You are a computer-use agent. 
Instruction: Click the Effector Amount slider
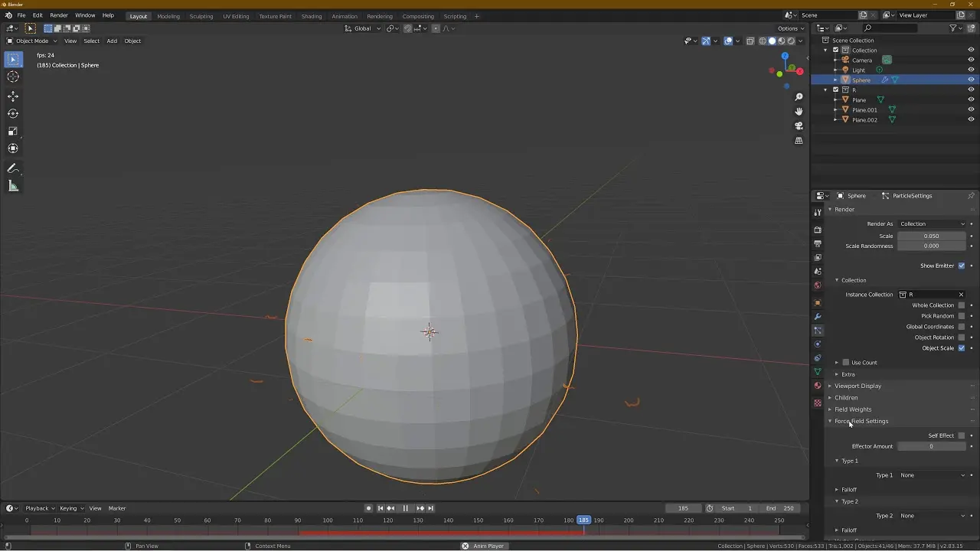point(932,446)
